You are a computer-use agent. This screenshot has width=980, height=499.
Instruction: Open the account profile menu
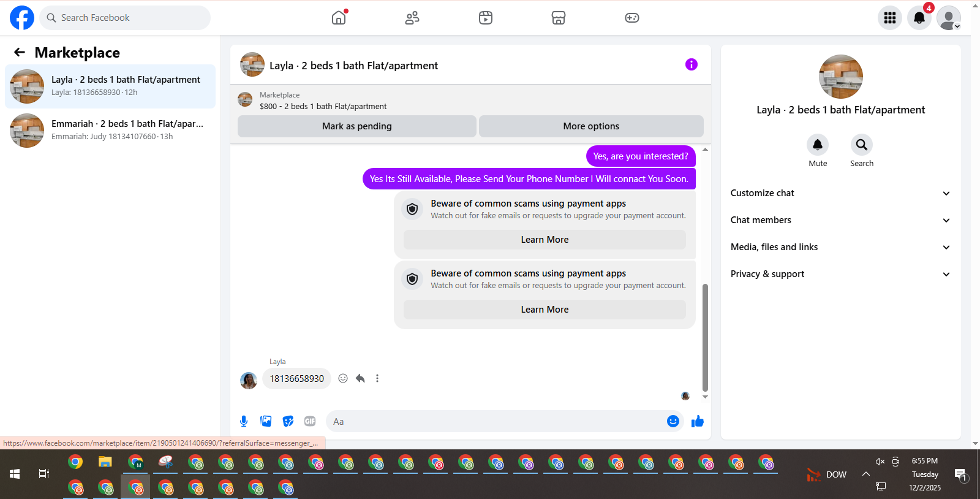click(949, 18)
